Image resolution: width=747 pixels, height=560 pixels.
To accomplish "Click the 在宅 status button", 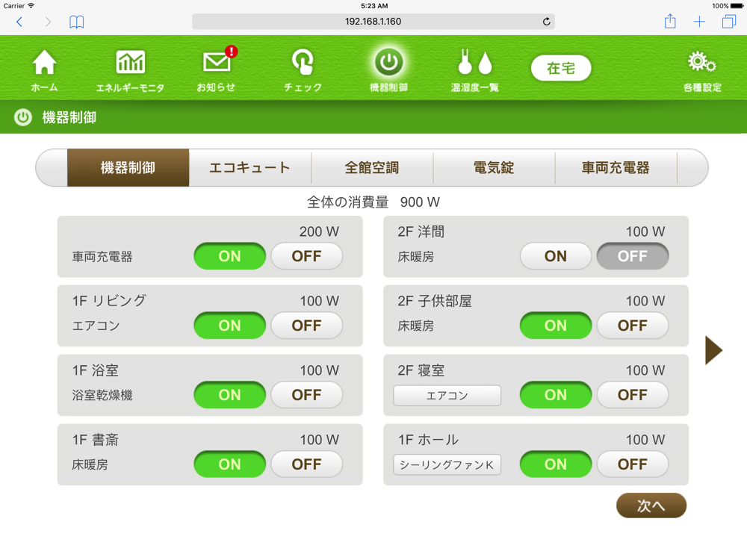I will click(561, 68).
